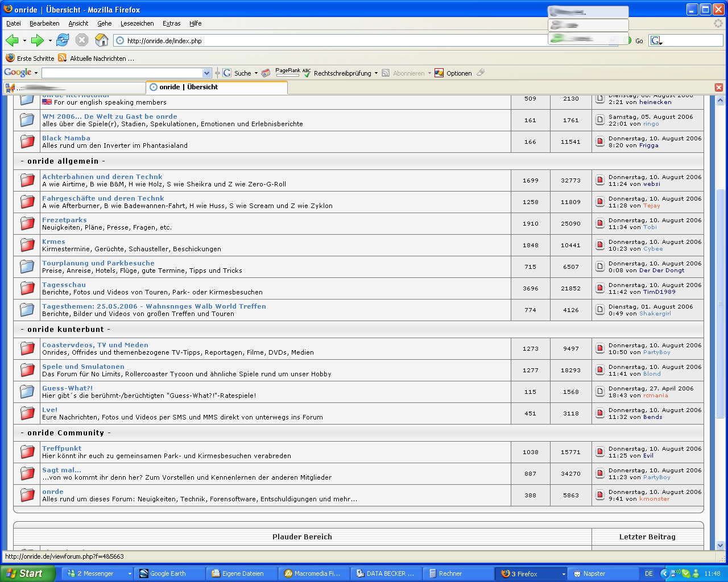Expand the Back button history dropdown

24,40
